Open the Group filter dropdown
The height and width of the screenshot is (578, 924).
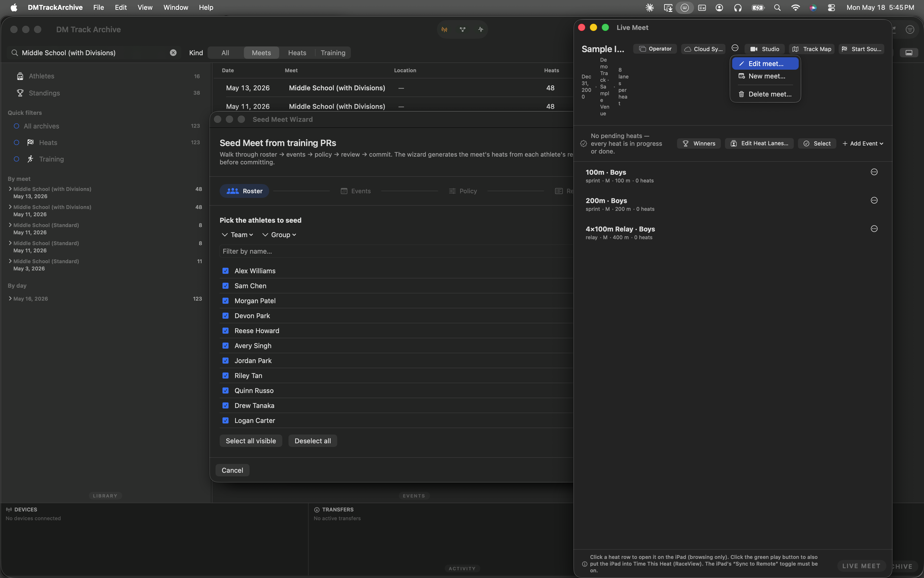[x=279, y=235]
